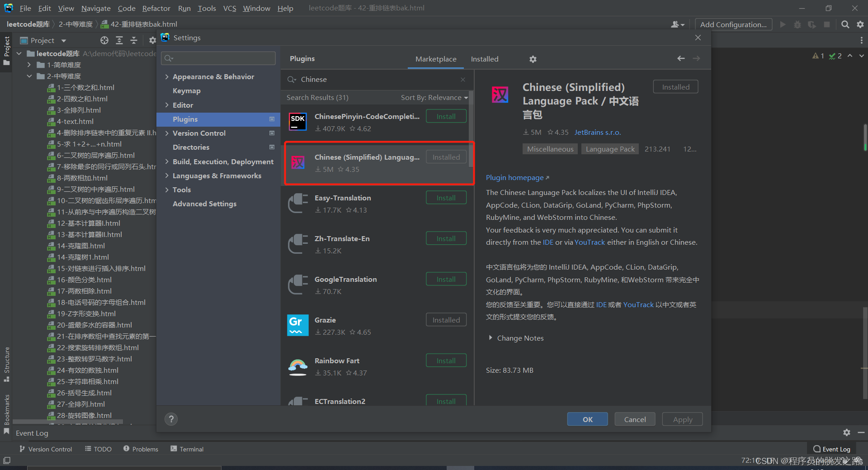Screen dimensions: 868x470
Task: Click the Rainbow Fart plugin icon
Action: (x=297, y=366)
